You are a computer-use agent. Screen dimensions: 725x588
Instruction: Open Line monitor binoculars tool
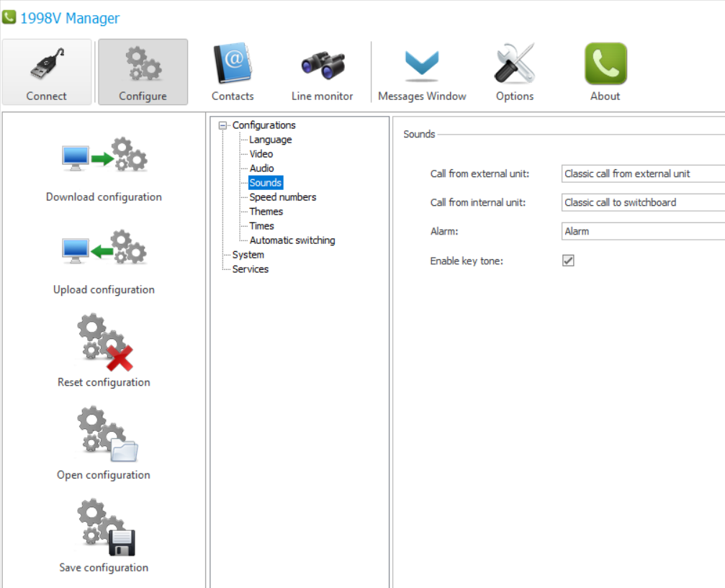tap(322, 65)
